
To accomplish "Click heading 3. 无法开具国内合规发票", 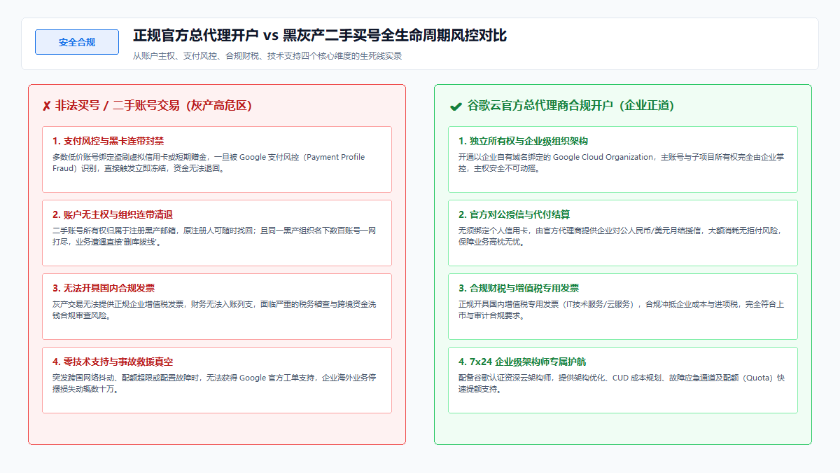I will click(x=103, y=288).
